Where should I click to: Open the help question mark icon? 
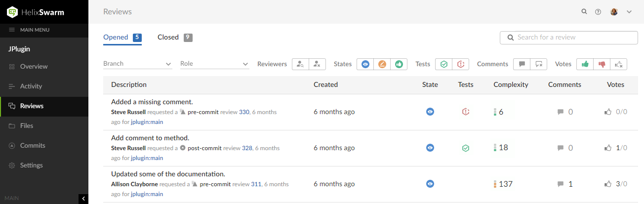598,12
